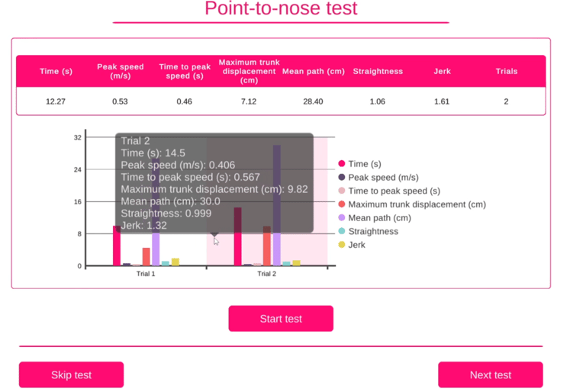This screenshot has width=586, height=392.
Task: Go to Next test
Action: 490,374
